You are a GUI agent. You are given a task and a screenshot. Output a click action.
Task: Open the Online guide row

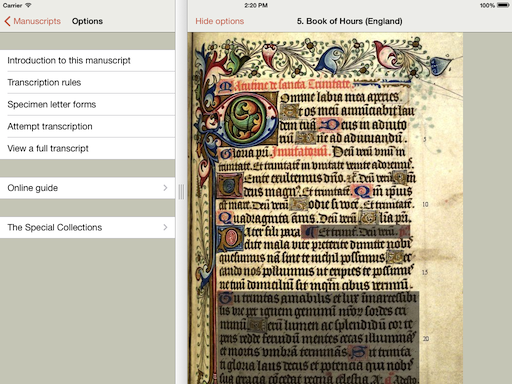[87, 188]
